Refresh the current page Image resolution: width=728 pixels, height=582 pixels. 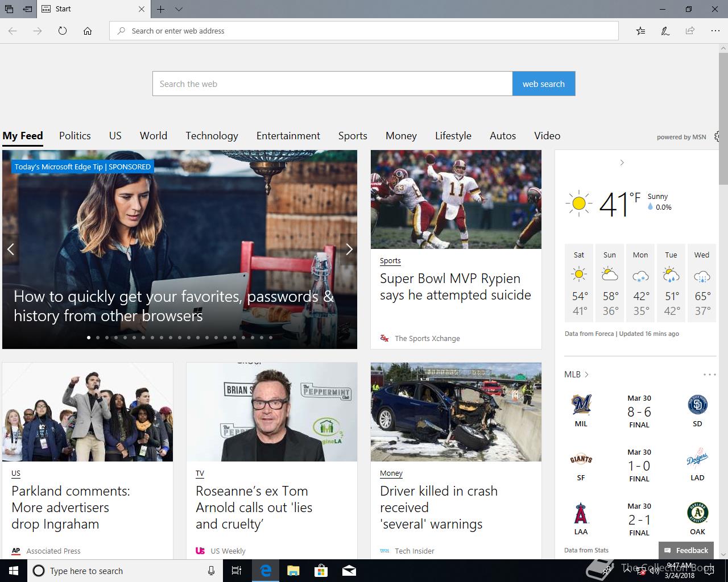point(63,31)
